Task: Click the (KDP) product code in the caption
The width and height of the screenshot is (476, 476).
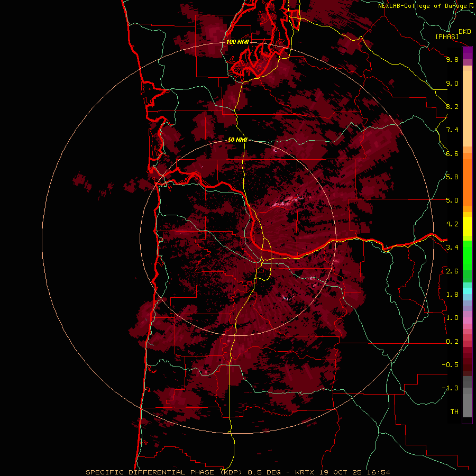Action: pyautogui.click(x=231, y=472)
